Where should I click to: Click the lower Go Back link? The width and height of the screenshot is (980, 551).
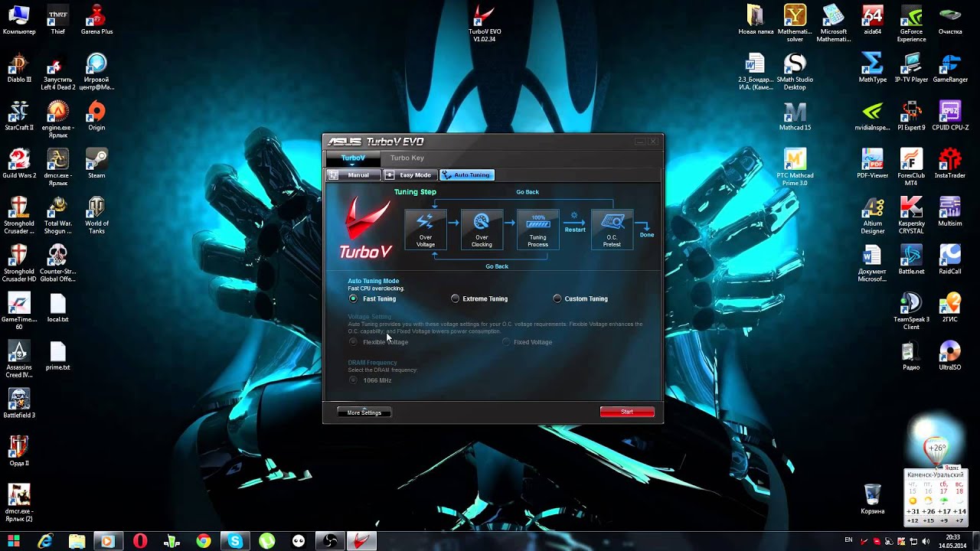pos(497,266)
